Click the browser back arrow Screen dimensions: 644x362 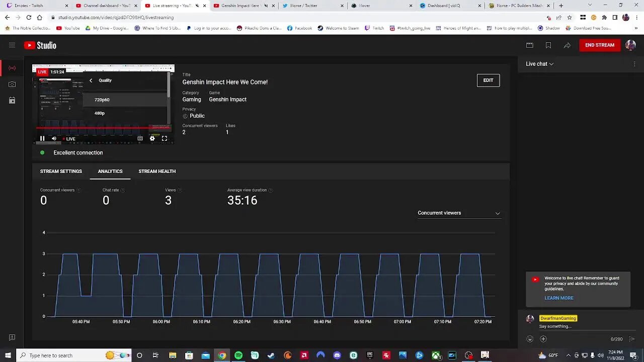pyautogui.click(x=7, y=17)
